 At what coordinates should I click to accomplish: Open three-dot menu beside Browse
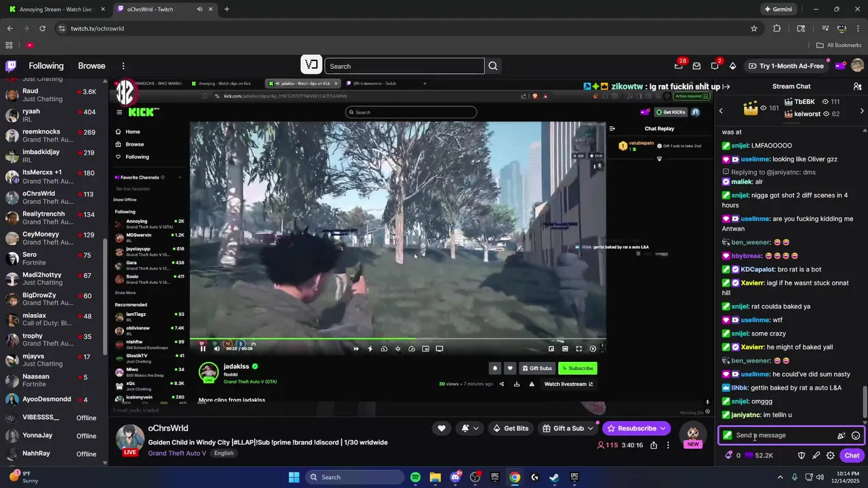(x=123, y=66)
